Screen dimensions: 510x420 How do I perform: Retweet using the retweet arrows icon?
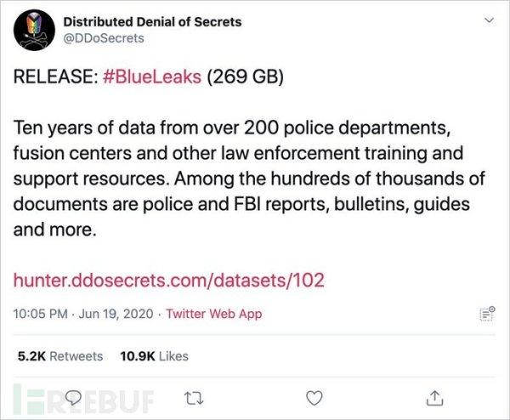194,398
